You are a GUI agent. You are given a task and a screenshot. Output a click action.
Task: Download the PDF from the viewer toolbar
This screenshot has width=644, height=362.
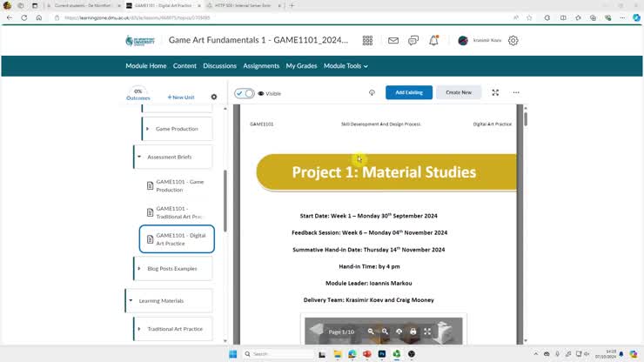point(399,332)
